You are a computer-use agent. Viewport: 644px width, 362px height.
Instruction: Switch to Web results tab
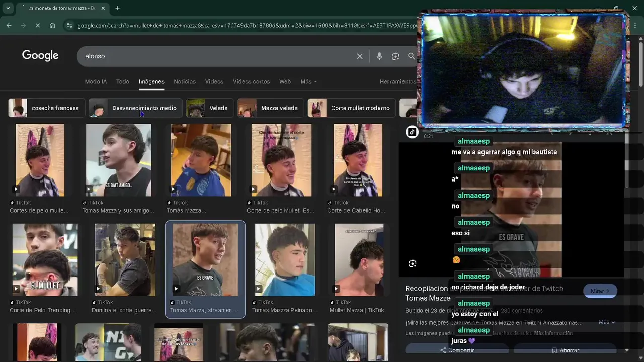pos(285,81)
